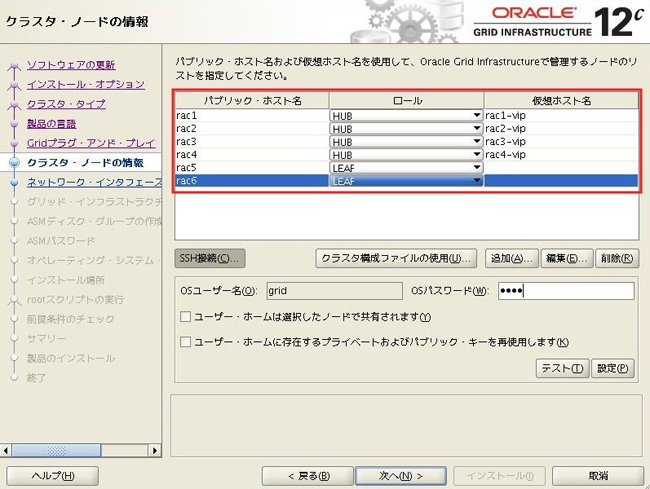Enable the shared user home checkbox
This screenshot has width=650, height=489.
click(x=185, y=317)
